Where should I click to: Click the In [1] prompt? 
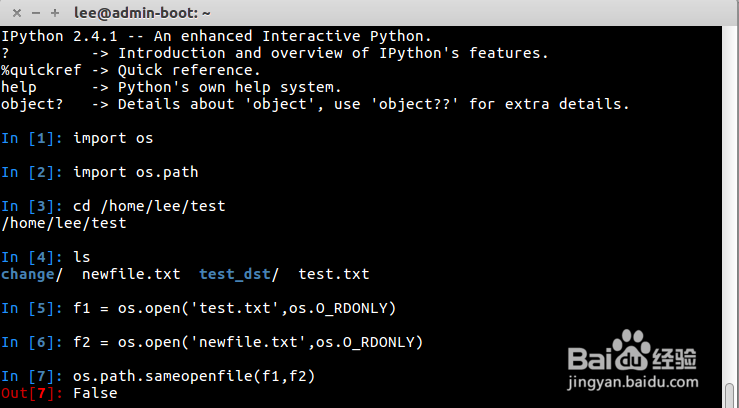tap(32, 138)
